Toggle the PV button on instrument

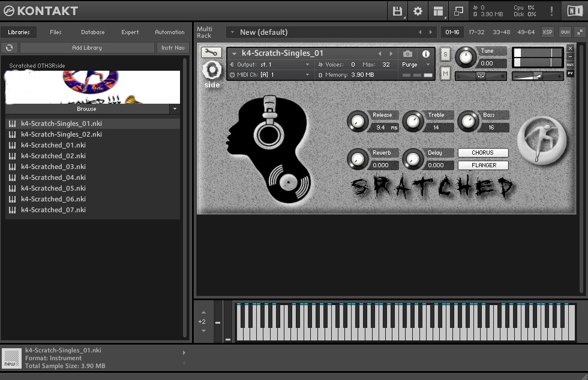click(570, 73)
